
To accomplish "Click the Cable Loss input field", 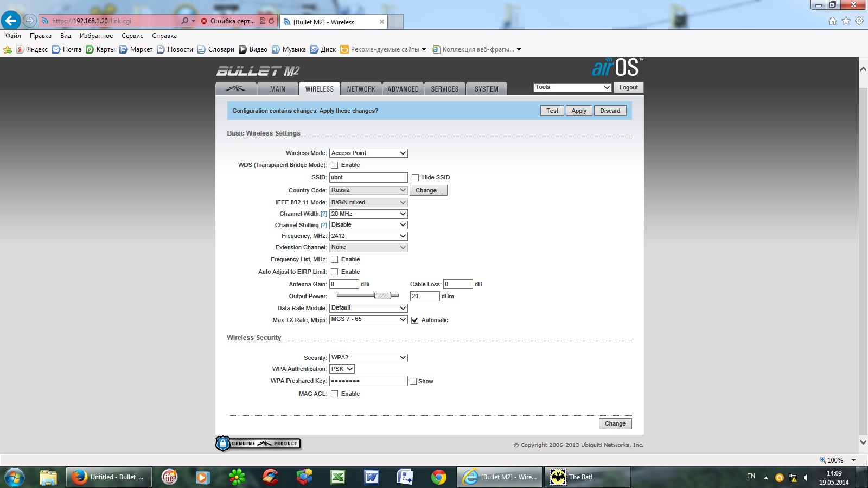I will pyautogui.click(x=458, y=284).
